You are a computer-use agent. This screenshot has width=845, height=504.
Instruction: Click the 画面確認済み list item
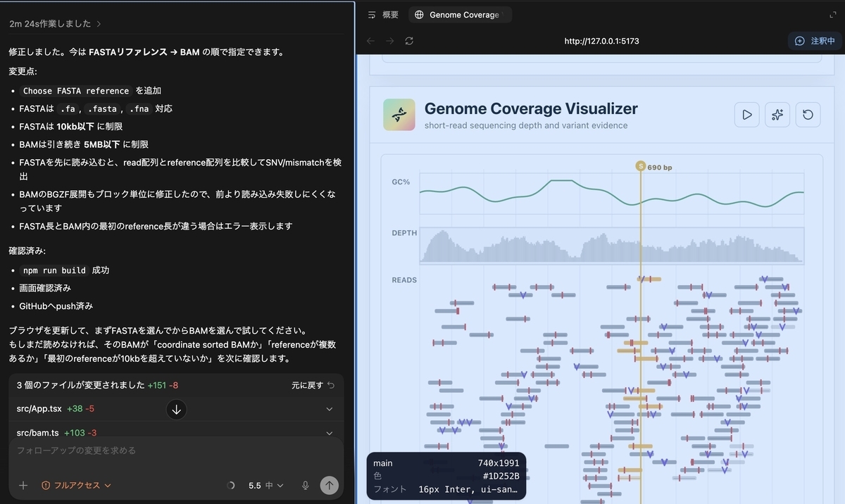[45, 288]
